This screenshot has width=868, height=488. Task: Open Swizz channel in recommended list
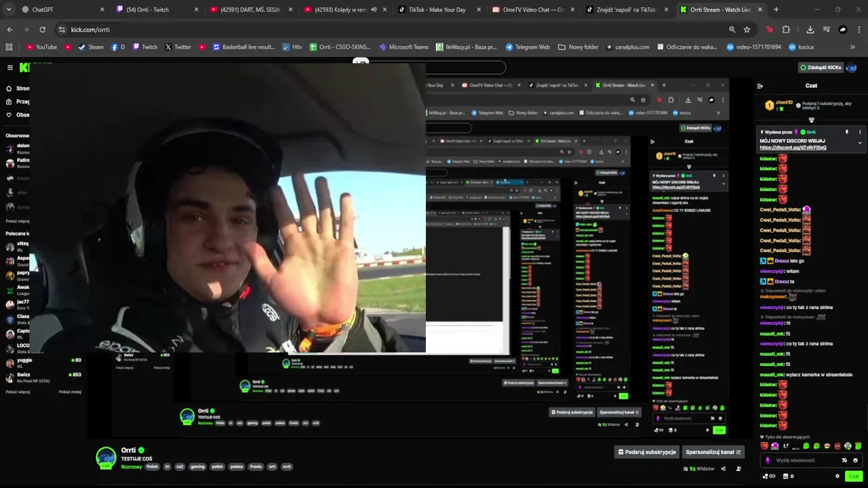[x=43, y=377]
